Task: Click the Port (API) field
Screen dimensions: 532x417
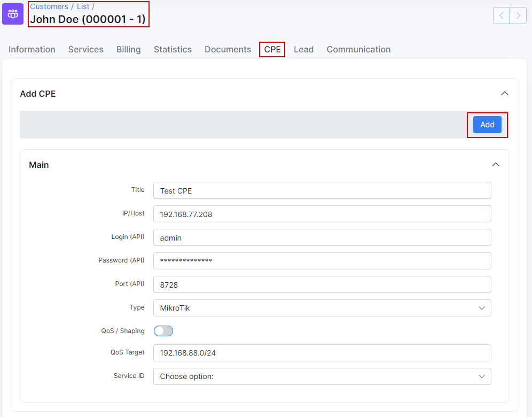Action: 322,284
